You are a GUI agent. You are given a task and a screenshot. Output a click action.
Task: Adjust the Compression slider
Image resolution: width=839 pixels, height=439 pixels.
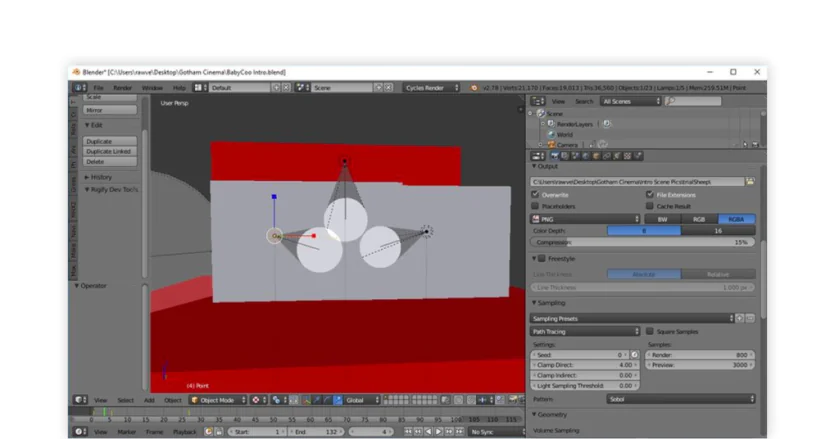coord(643,243)
